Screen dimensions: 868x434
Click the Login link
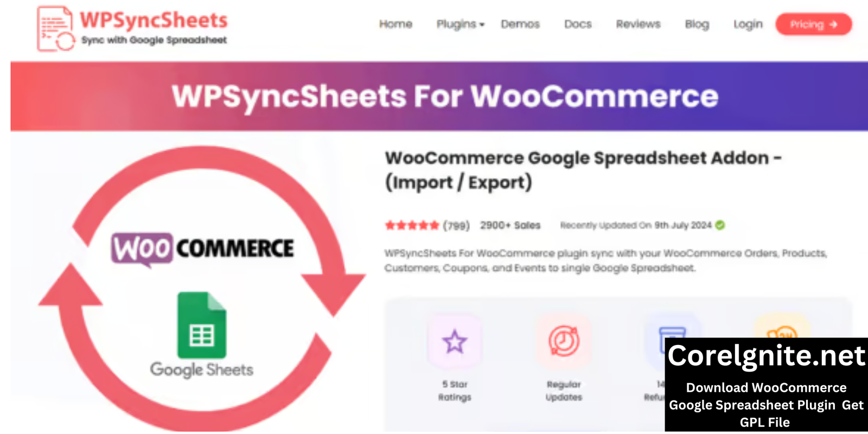pos(748,24)
